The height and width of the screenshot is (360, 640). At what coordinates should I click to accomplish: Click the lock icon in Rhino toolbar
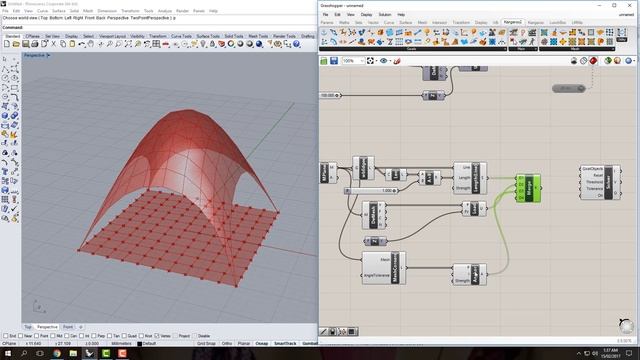tap(212, 44)
